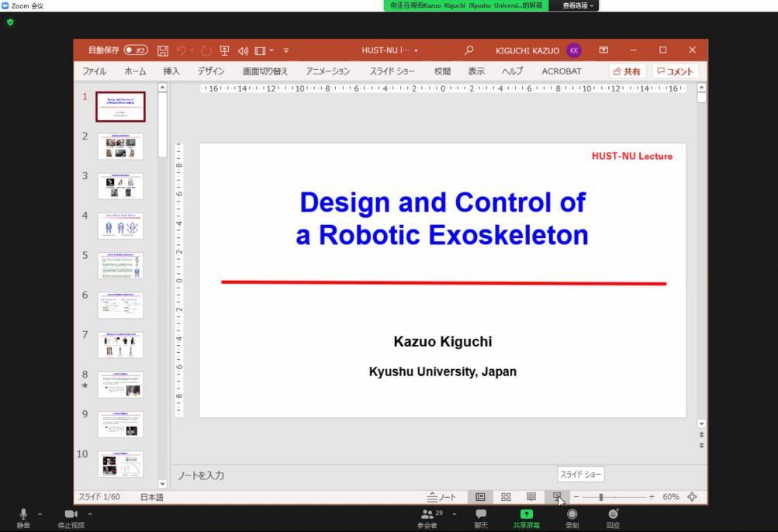
Task: Switch to slide sorter view icon
Action: click(506, 497)
